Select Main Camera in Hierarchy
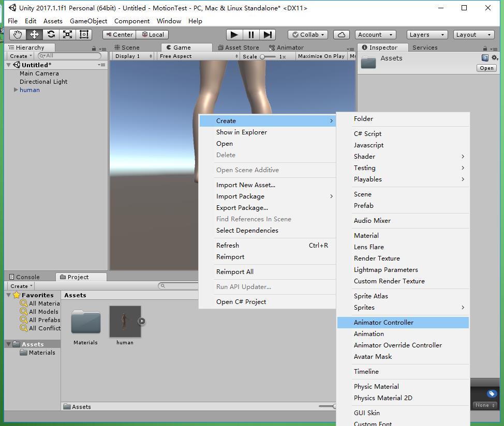 39,73
